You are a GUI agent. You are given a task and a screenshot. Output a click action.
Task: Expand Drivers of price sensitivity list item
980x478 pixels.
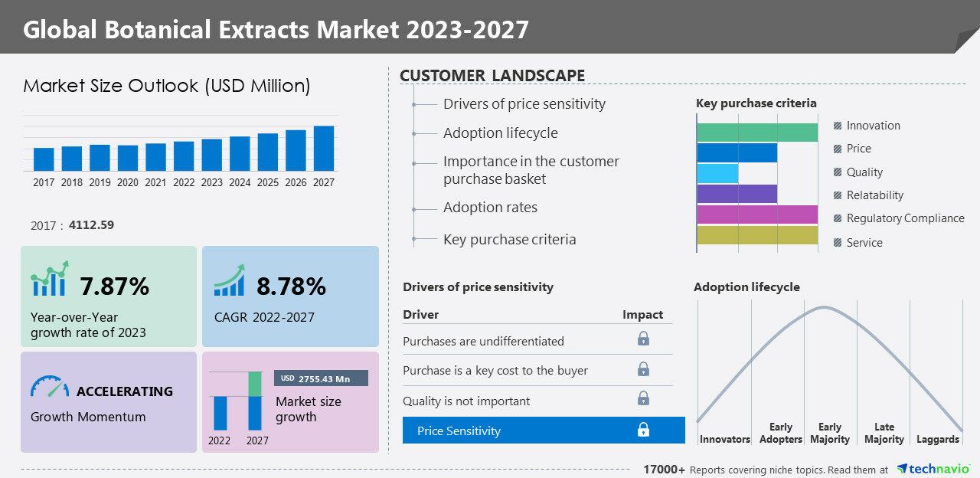(x=524, y=104)
